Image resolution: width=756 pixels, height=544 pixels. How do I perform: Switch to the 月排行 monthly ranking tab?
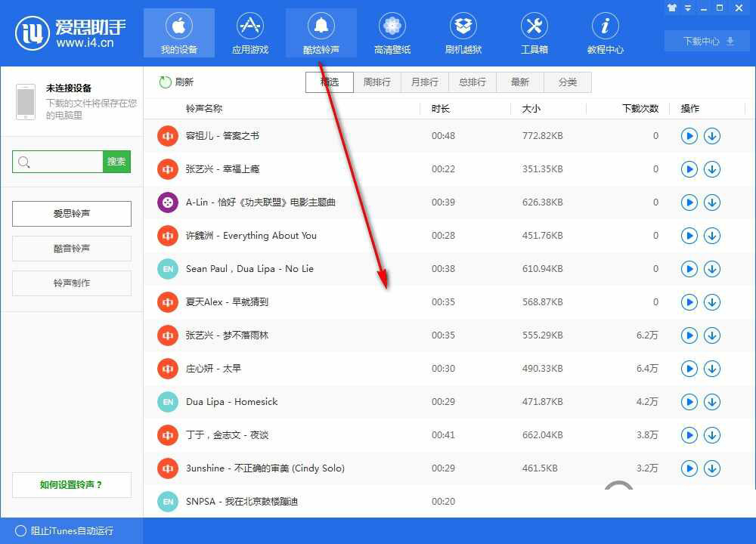coord(425,82)
